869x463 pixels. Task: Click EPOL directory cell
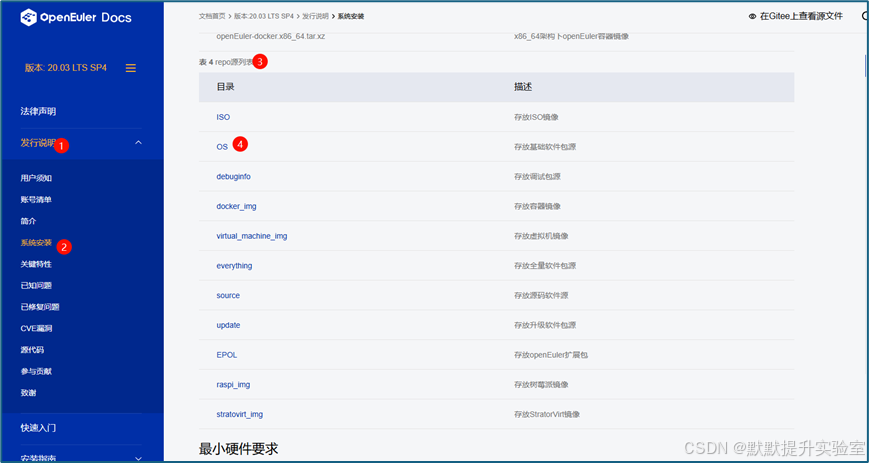[227, 355]
